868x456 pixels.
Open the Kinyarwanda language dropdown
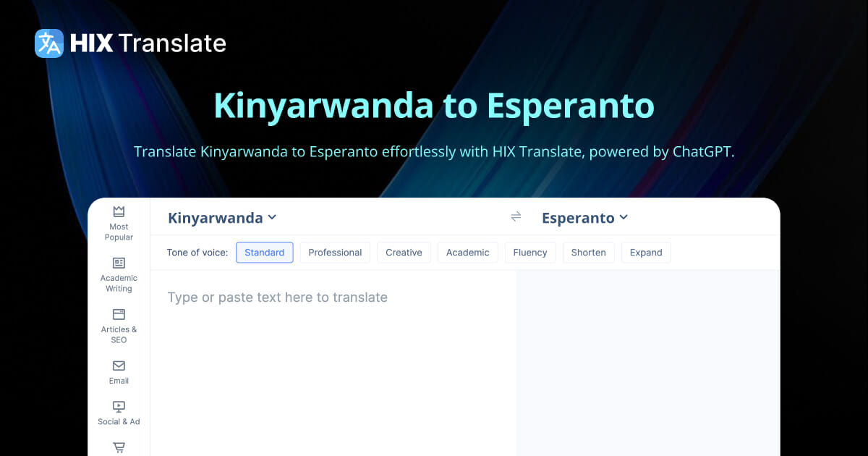pyautogui.click(x=221, y=217)
